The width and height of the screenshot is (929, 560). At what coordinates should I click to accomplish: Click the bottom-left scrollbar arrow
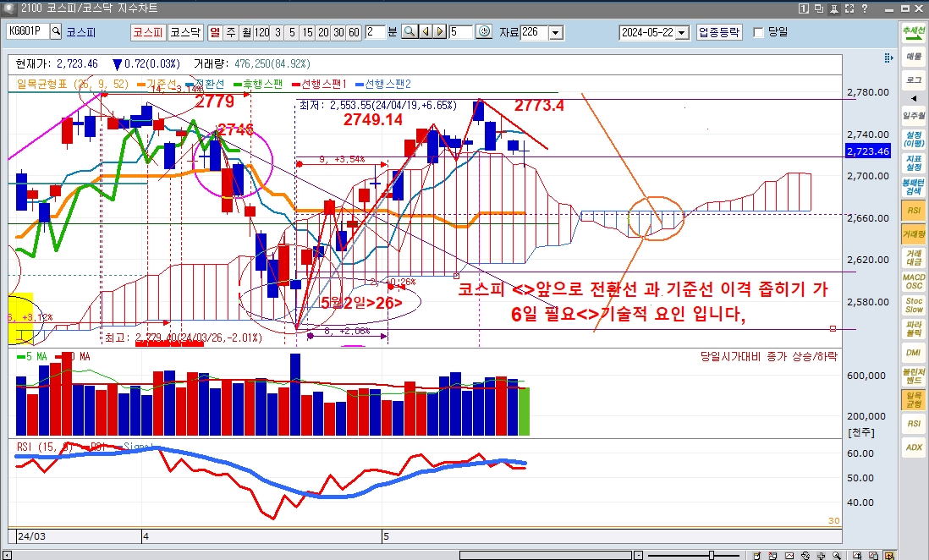(8, 555)
